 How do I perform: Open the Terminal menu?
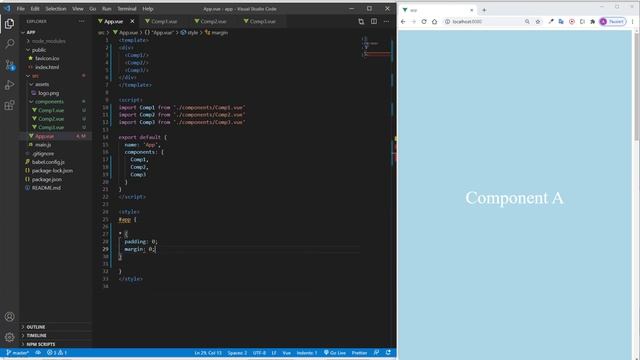127,9
